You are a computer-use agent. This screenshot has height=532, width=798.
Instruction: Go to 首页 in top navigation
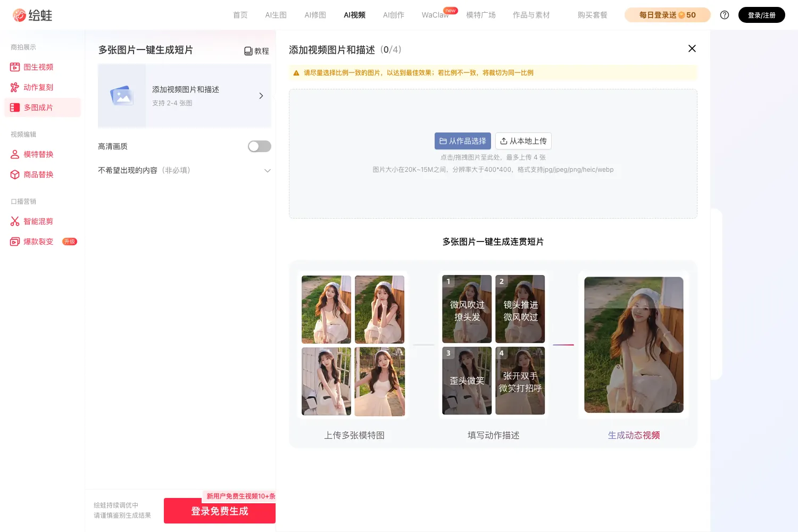pyautogui.click(x=240, y=15)
